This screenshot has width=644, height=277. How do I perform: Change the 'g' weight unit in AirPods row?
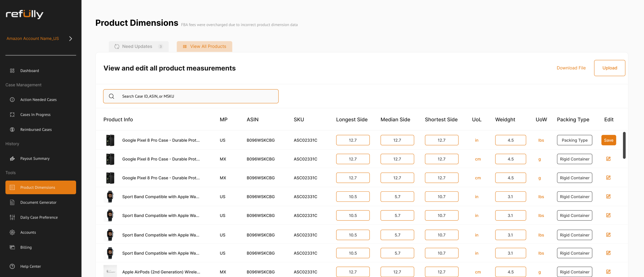pyautogui.click(x=540, y=272)
